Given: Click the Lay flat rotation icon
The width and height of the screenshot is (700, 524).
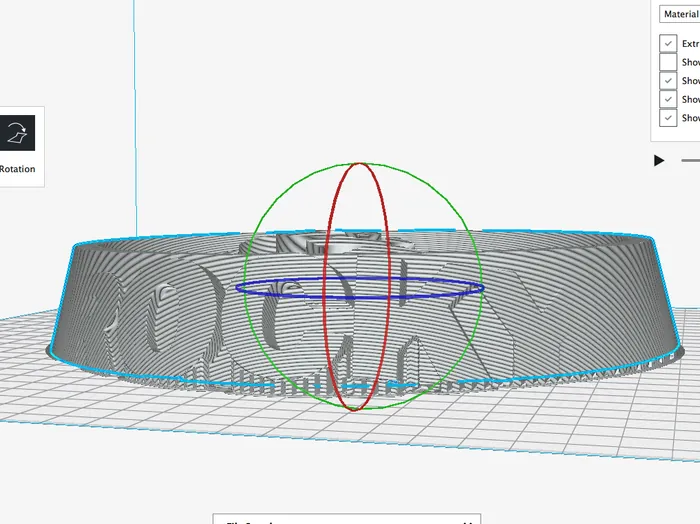Looking at the screenshot, I should 17,133.
